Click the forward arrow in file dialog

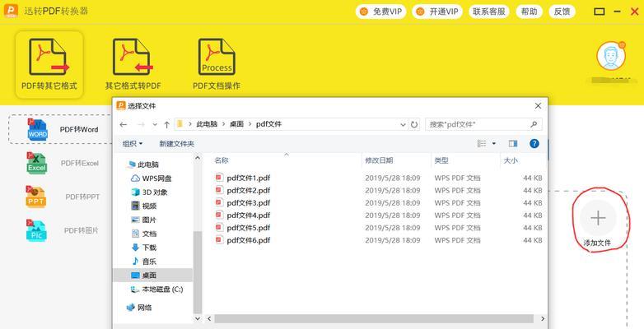pos(141,124)
